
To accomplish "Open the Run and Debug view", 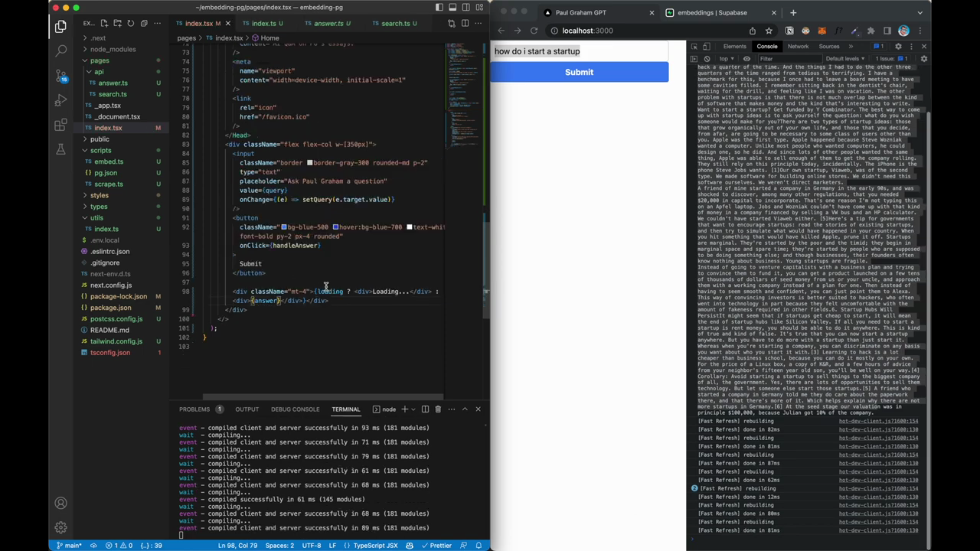I will [x=60, y=100].
